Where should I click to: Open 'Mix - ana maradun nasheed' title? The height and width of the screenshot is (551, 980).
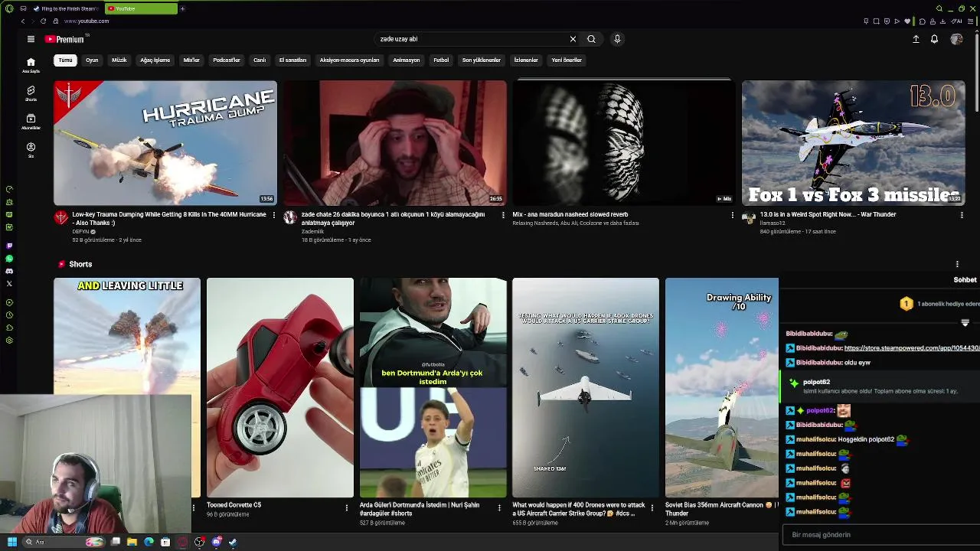pos(570,215)
